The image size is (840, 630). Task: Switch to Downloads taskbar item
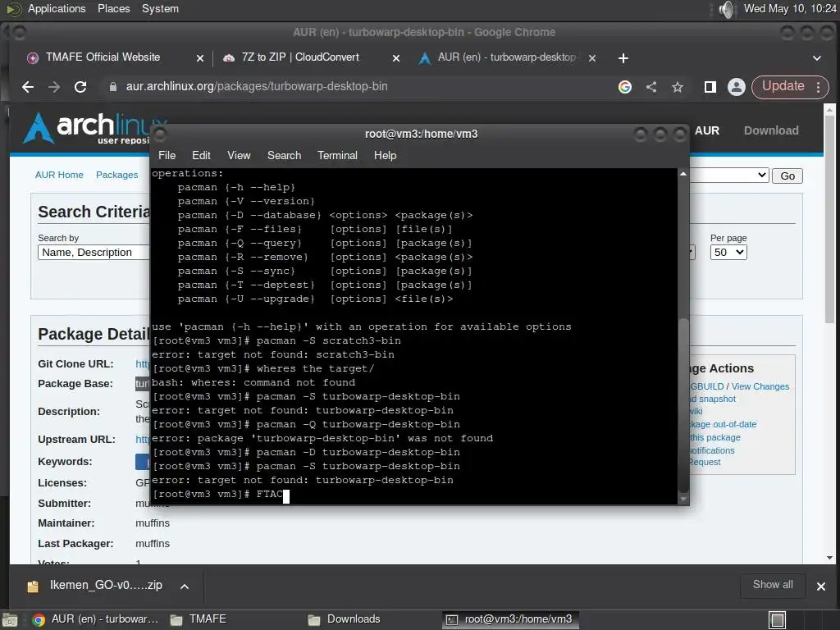pyautogui.click(x=345, y=619)
